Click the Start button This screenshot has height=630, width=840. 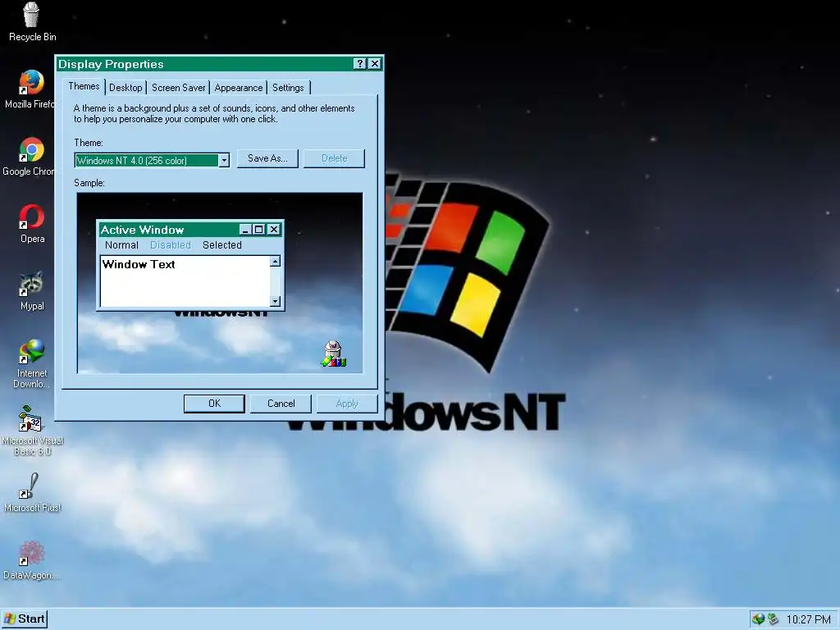25,619
